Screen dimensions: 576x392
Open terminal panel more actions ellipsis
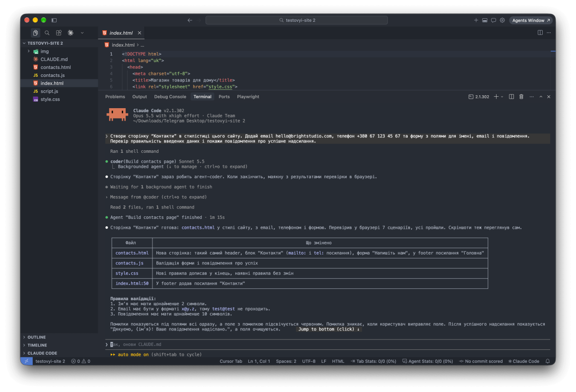click(531, 97)
